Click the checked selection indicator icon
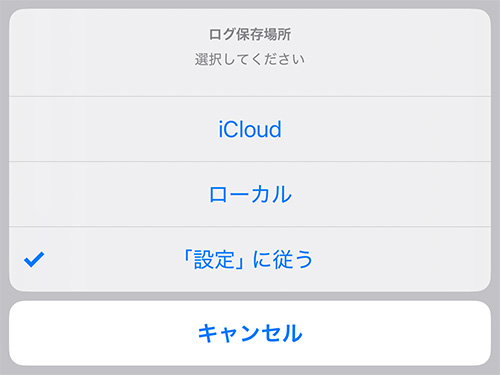 click(34, 259)
